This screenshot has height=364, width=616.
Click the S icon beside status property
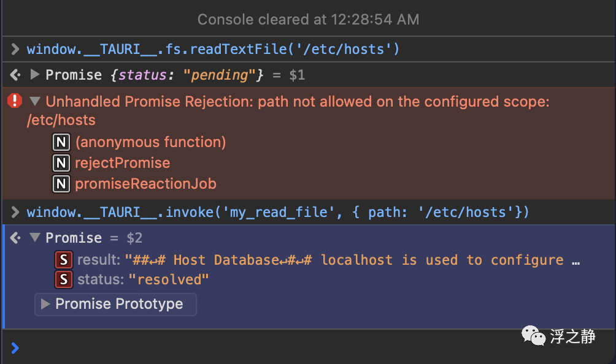pos(64,280)
